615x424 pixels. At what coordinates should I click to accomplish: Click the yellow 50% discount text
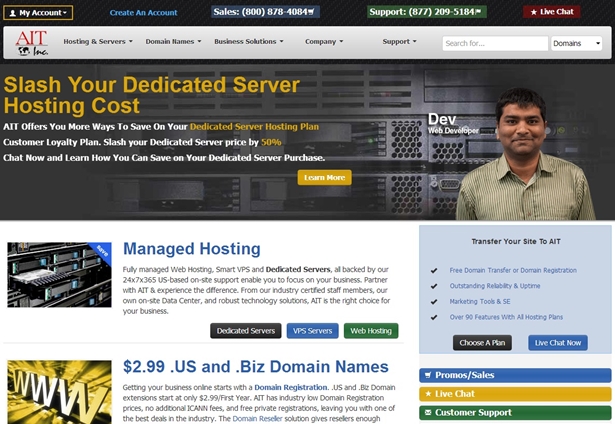click(x=271, y=142)
